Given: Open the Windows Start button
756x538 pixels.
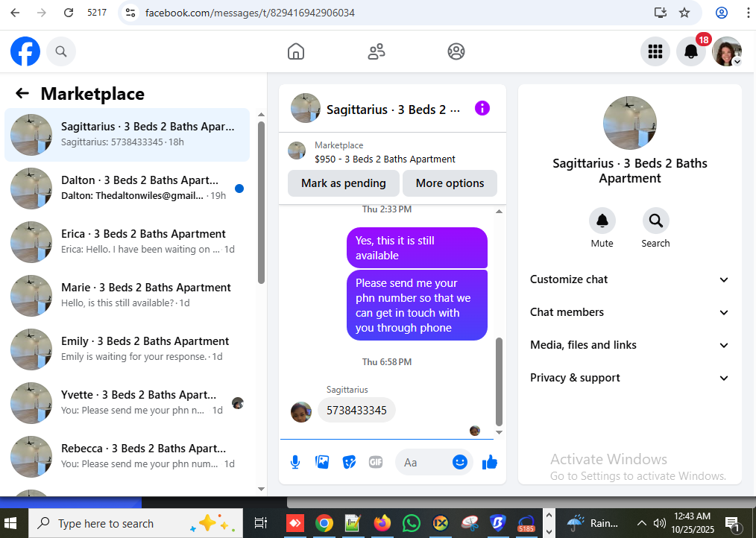Looking at the screenshot, I should coord(10,523).
